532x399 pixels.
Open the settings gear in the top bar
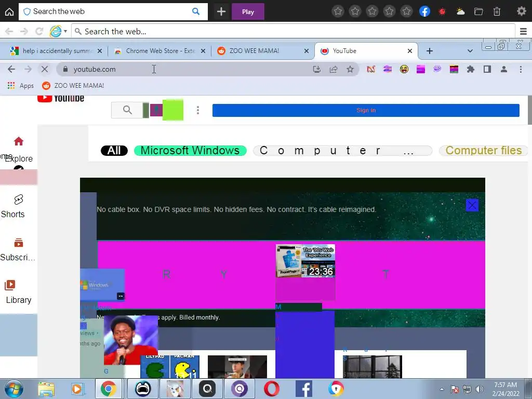(522, 11)
